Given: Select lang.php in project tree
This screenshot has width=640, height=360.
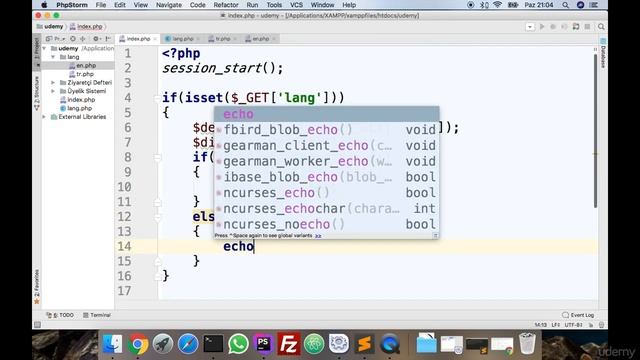Looking at the screenshot, I should (76, 108).
